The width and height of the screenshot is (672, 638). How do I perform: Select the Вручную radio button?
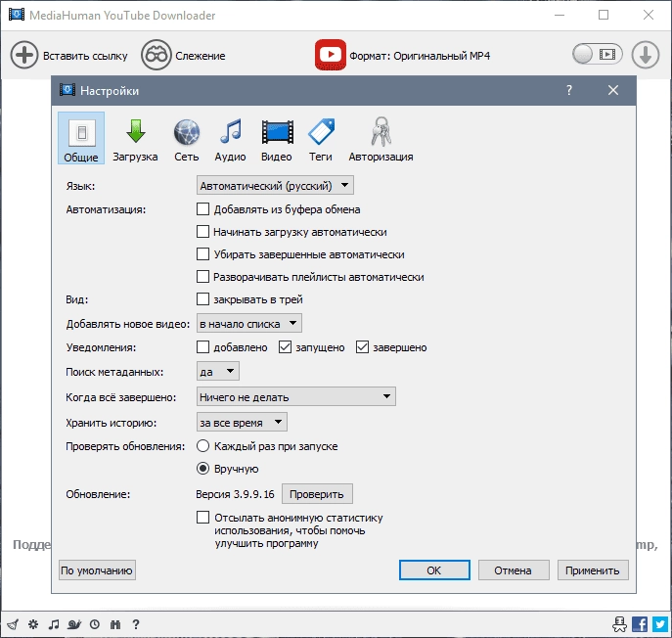tap(202, 468)
